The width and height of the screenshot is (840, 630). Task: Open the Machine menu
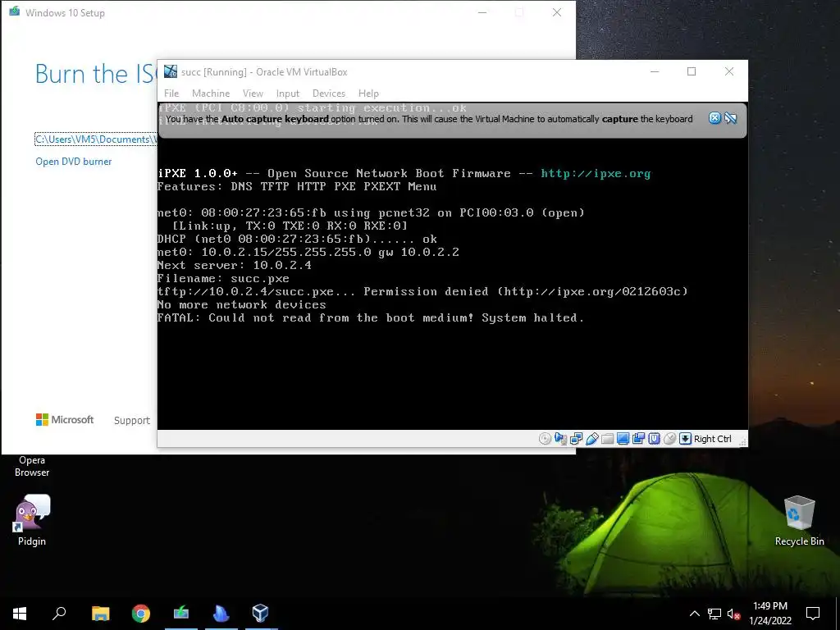pos(211,94)
